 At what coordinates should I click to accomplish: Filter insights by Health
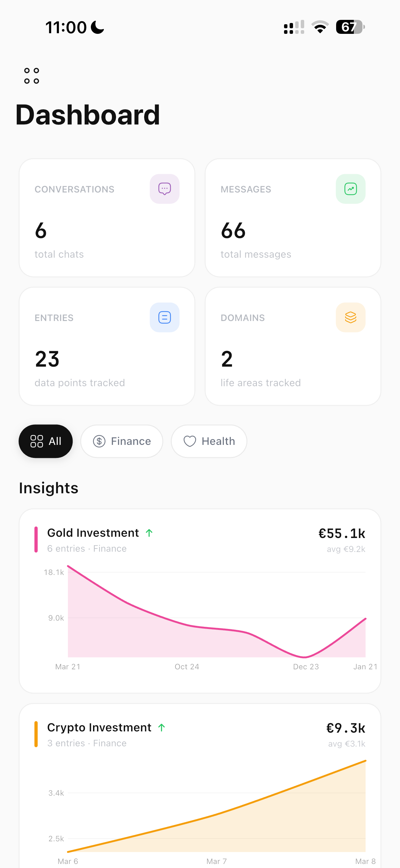tap(209, 441)
